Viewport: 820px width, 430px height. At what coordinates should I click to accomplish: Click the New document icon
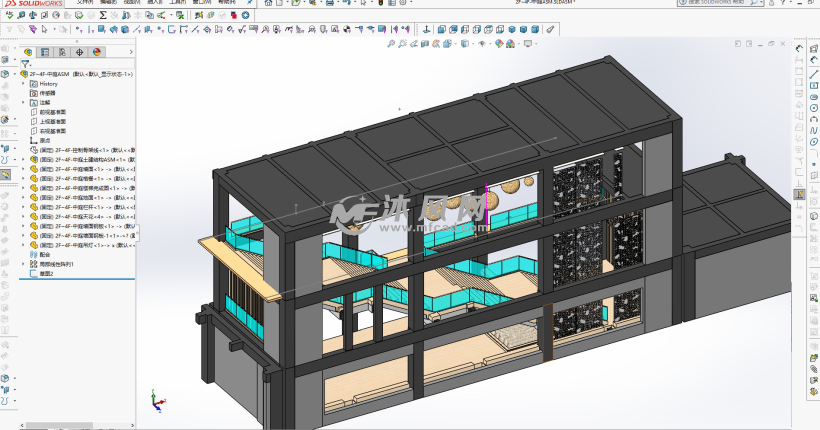[x=280, y=3]
